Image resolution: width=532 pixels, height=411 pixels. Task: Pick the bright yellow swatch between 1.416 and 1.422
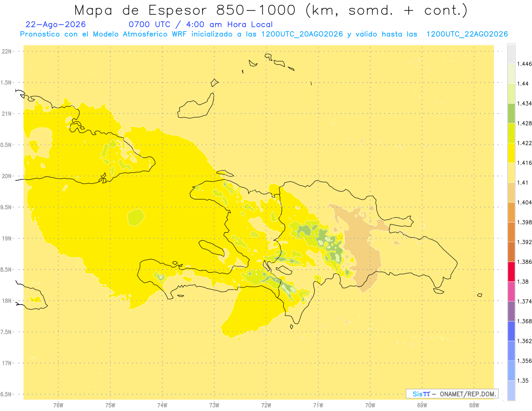[x=511, y=153]
